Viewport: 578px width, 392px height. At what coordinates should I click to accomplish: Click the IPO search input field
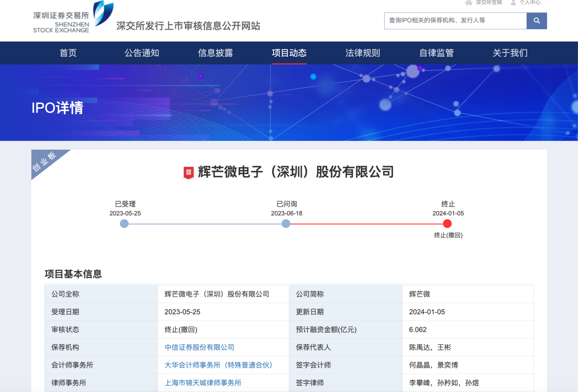pyautogui.click(x=455, y=21)
